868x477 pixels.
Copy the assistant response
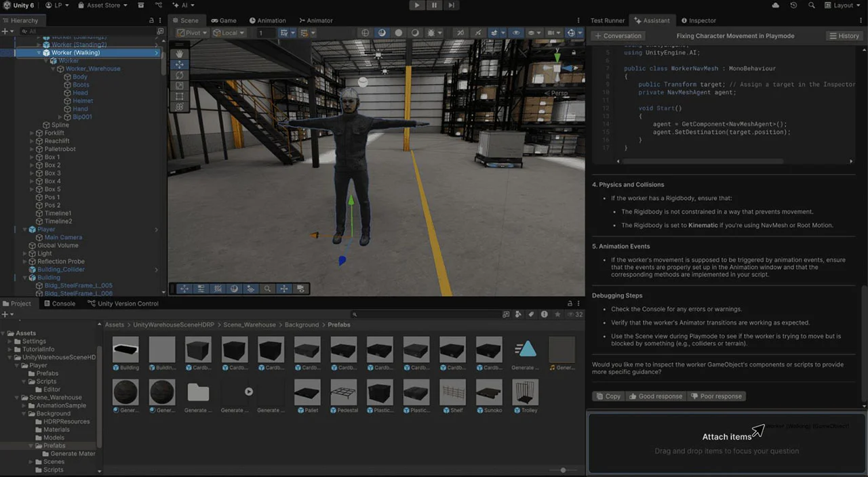click(x=608, y=396)
